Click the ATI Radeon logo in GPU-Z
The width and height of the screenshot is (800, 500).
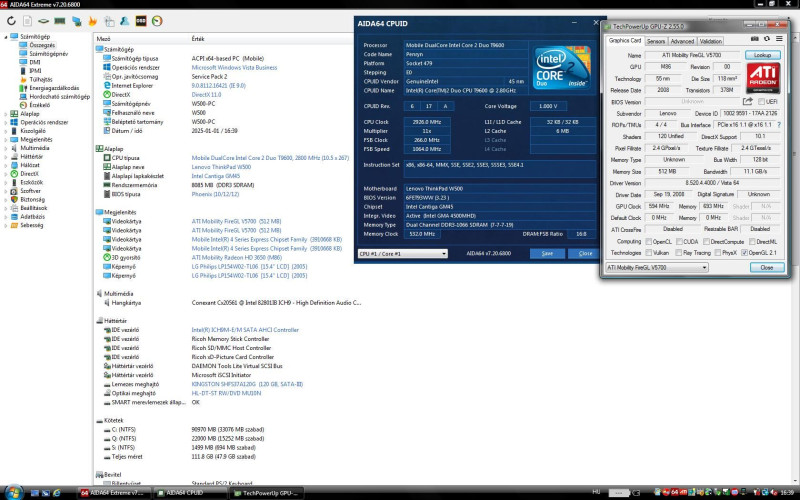coord(763,78)
